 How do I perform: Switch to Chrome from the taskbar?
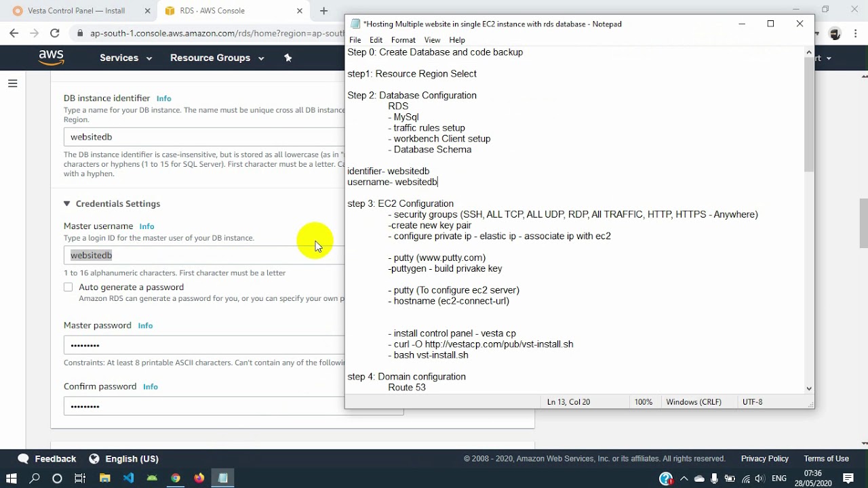click(176, 478)
